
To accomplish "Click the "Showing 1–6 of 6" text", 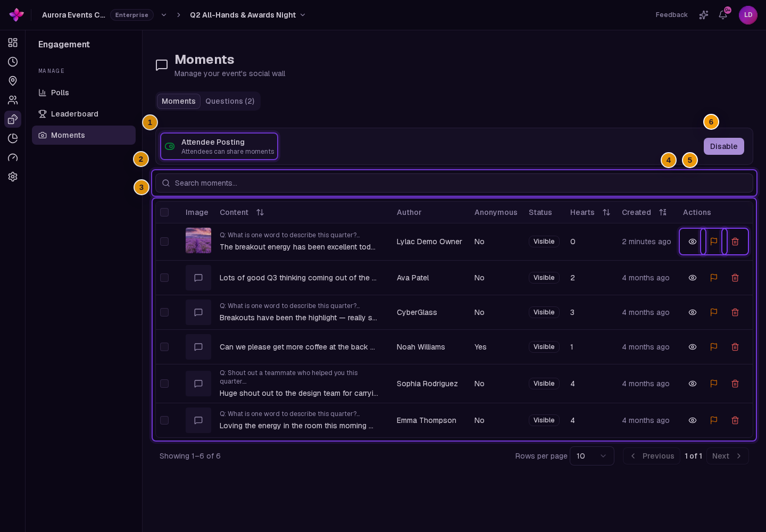I will (x=190, y=456).
